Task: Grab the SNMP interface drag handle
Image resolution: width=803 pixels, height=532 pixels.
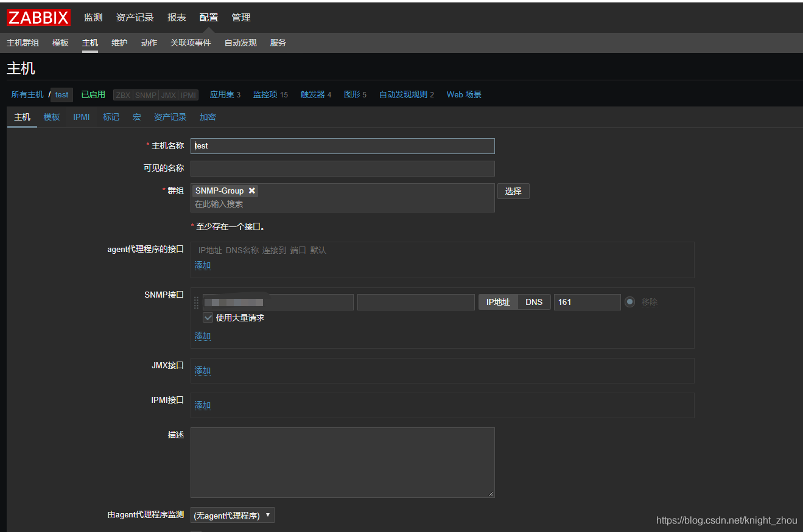Action: click(x=196, y=303)
